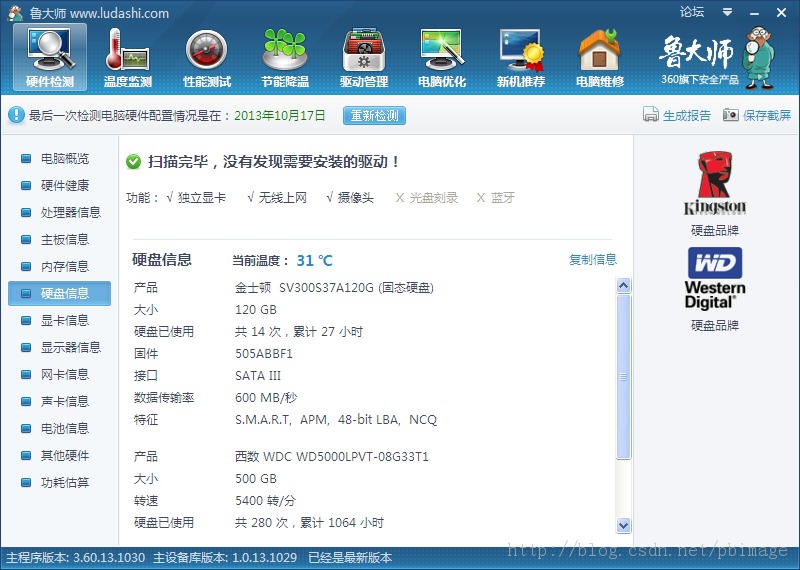Click the 西数 WDC WD5000LPVT-08G33T1 text
800x570 pixels.
(332, 456)
